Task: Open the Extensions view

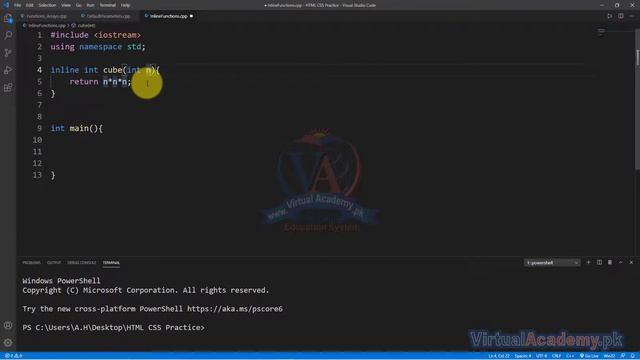Action: click(x=8, y=88)
